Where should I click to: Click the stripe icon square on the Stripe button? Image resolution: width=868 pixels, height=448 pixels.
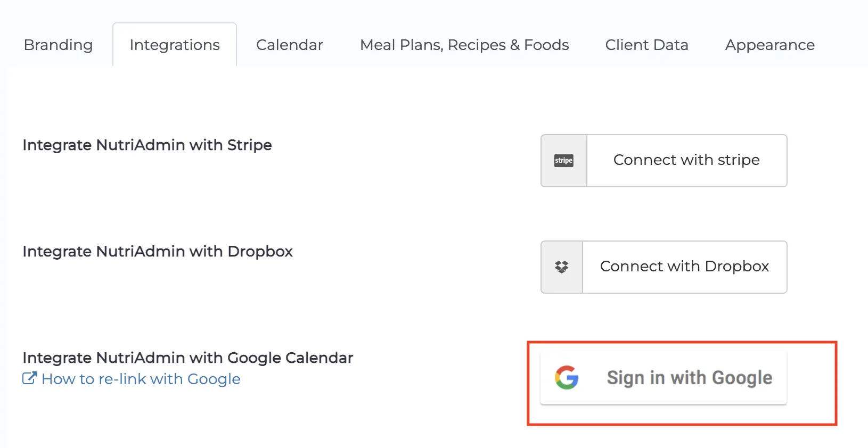563,161
